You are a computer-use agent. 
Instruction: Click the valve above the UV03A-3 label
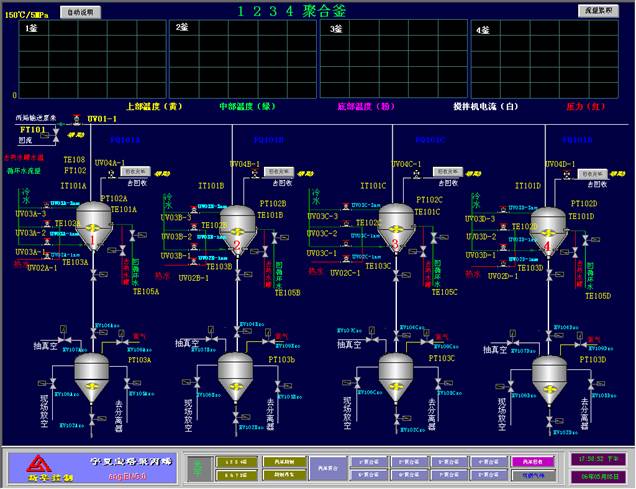(x=46, y=204)
